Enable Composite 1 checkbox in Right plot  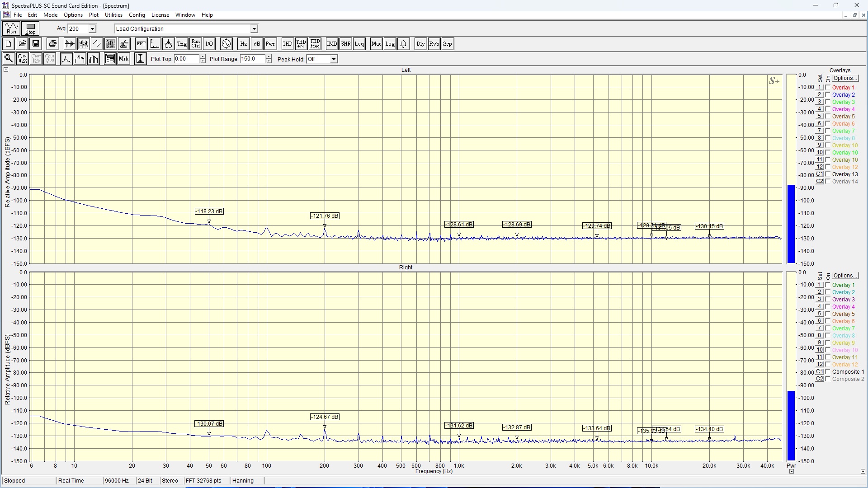828,372
